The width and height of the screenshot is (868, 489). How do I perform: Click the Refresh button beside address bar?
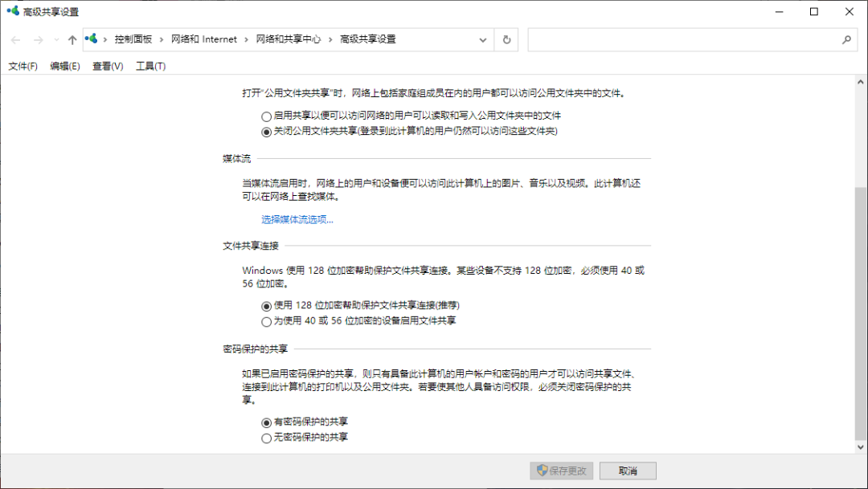pyautogui.click(x=506, y=39)
